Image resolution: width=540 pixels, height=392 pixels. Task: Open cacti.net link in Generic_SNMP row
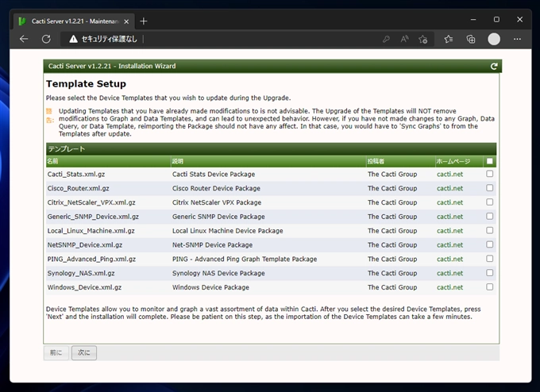click(x=449, y=217)
